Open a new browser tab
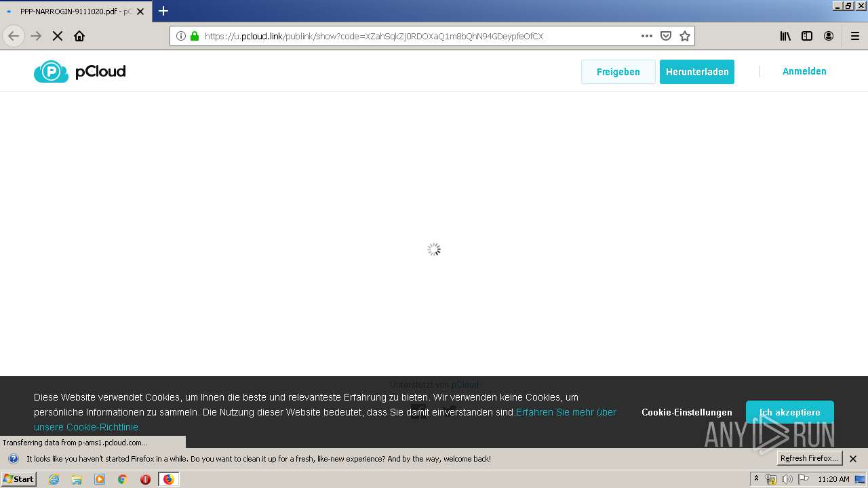The image size is (868, 488). 163,11
